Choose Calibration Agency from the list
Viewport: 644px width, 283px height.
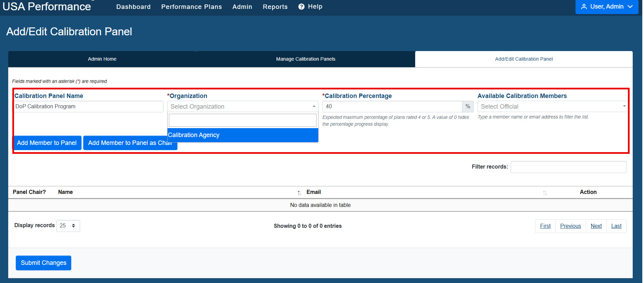click(x=243, y=135)
